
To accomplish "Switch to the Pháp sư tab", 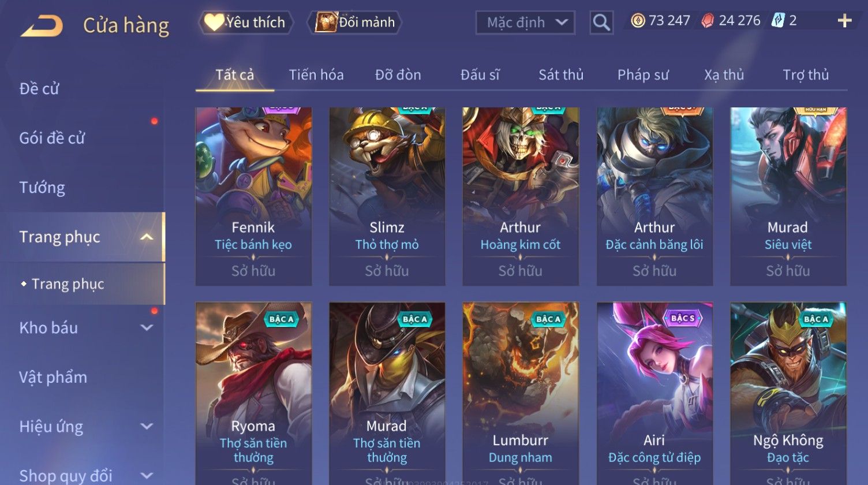I will [643, 75].
